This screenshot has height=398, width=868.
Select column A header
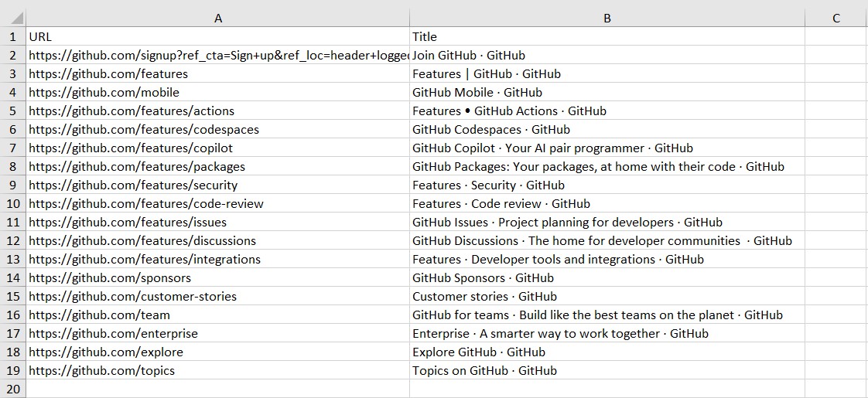click(x=218, y=19)
